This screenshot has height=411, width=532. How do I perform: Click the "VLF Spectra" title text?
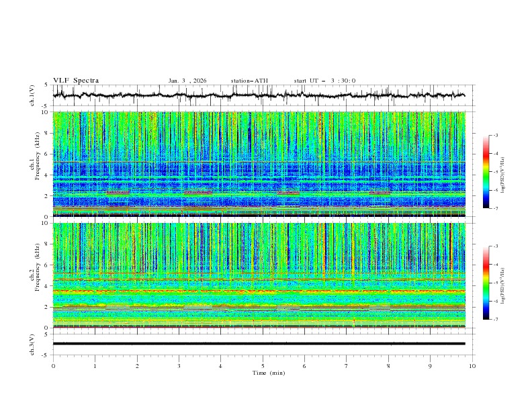coord(76,81)
